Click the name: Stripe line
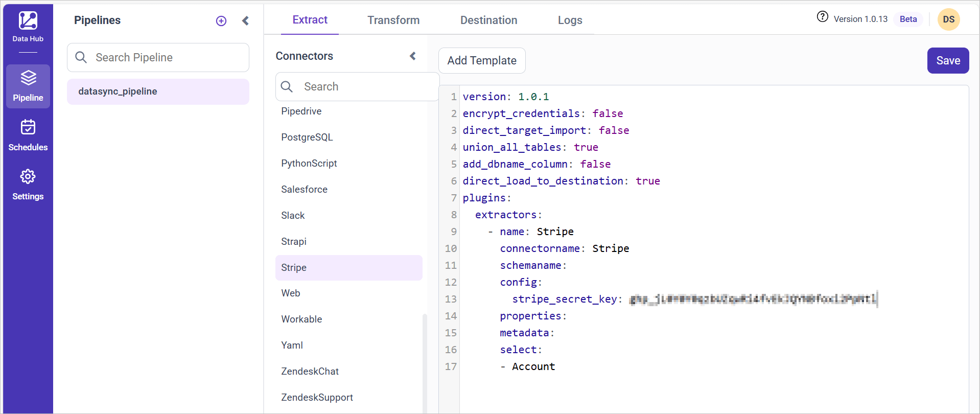 pos(531,232)
